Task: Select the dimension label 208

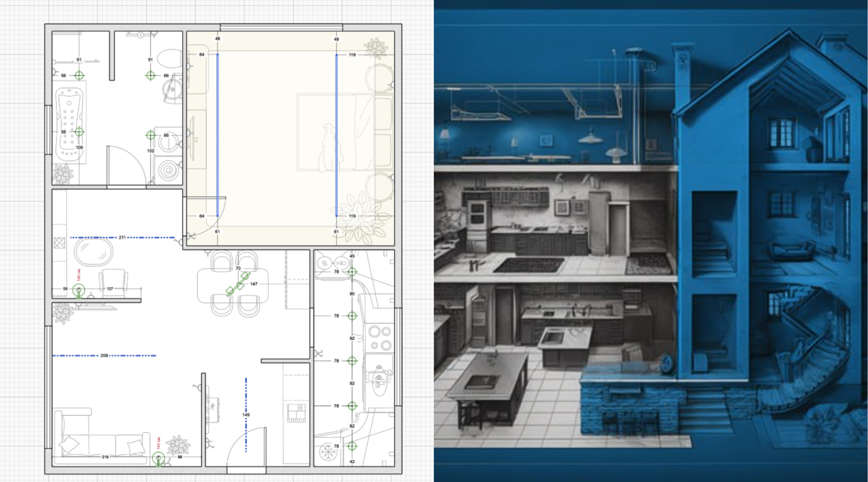Action: (x=104, y=356)
